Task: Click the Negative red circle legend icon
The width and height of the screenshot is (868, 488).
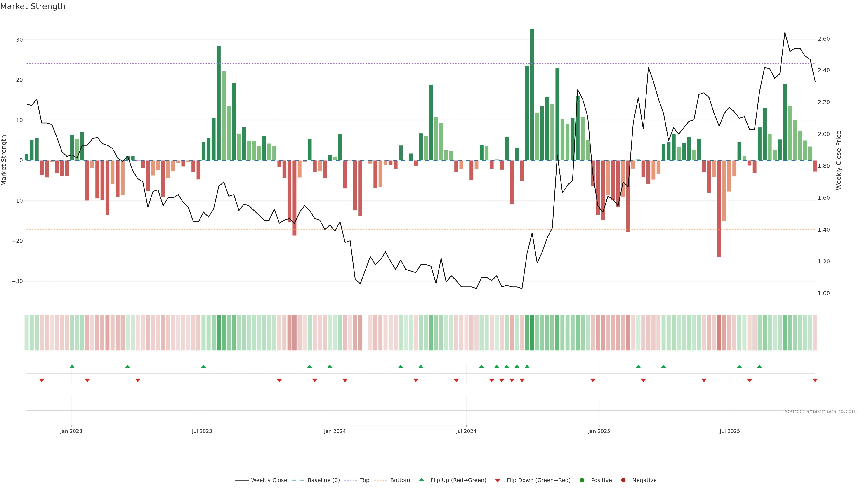Action: point(623,480)
